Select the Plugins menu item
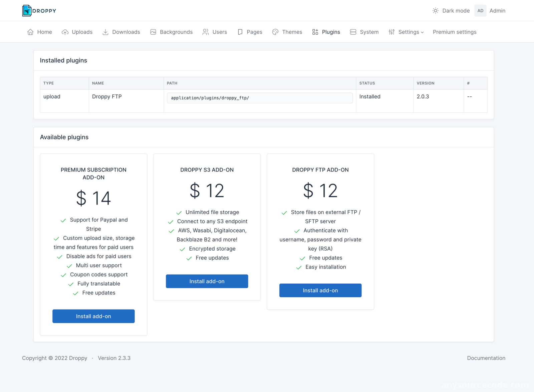Viewport: 534px width, 392px height. click(326, 32)
